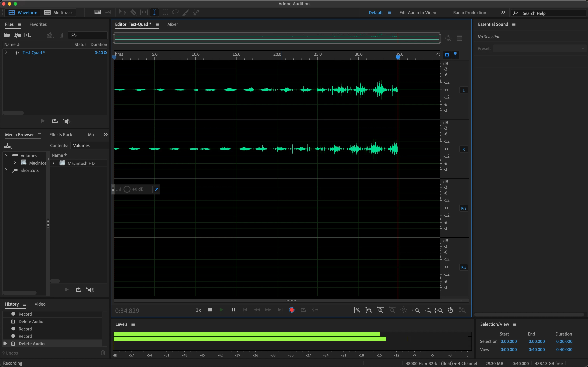
Task: Open the Mixer tab
Action: tap(173, 24)
